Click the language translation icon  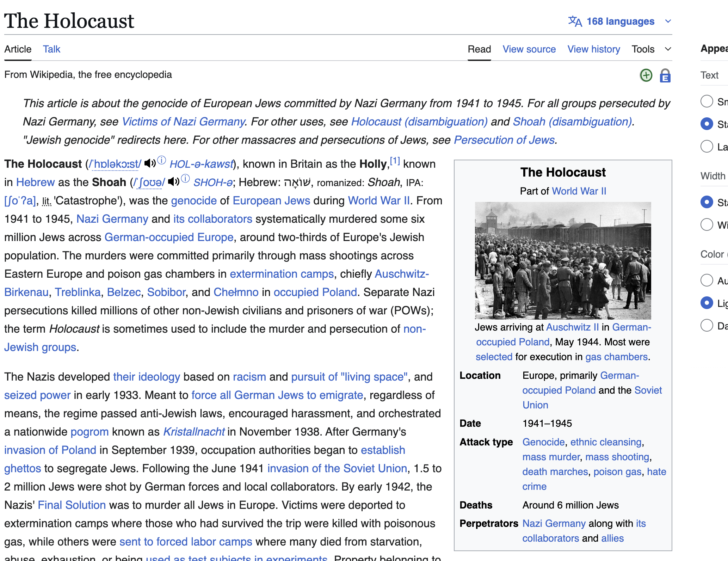(575, 21)
